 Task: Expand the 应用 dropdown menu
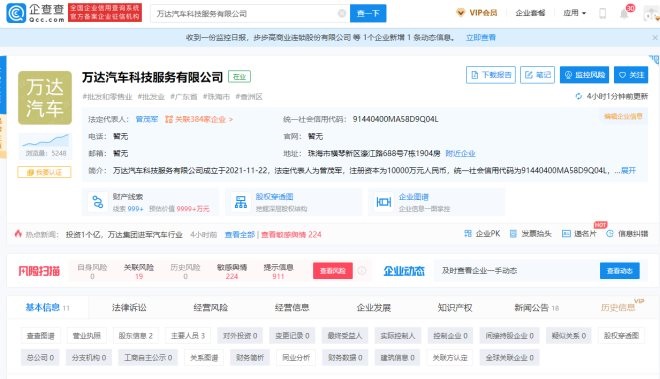pyautogui.click(x=575, y=13)
